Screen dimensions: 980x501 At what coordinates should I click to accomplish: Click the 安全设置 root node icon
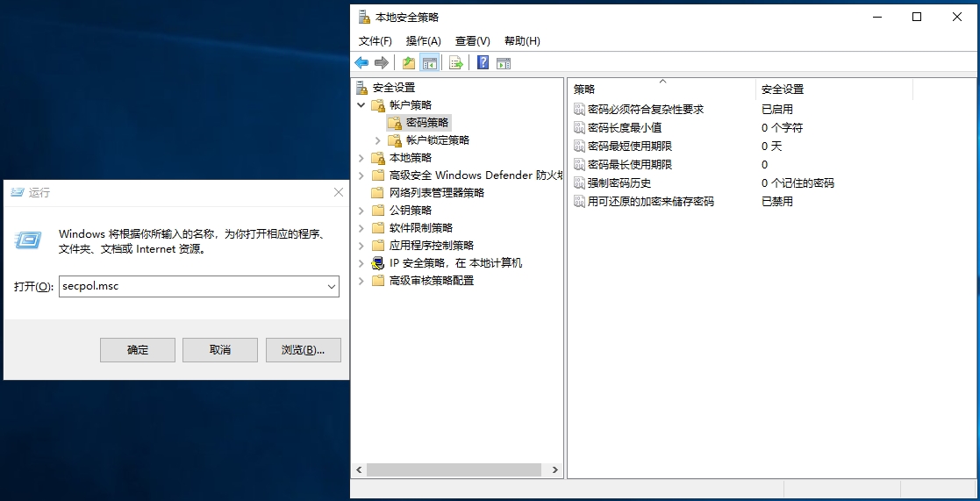[362, 88]
